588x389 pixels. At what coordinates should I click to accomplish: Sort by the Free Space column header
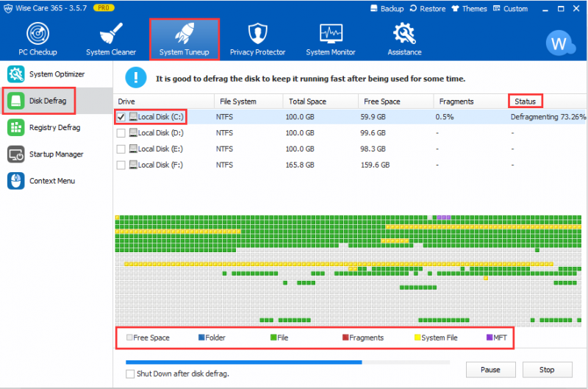[x=396, y=101]
